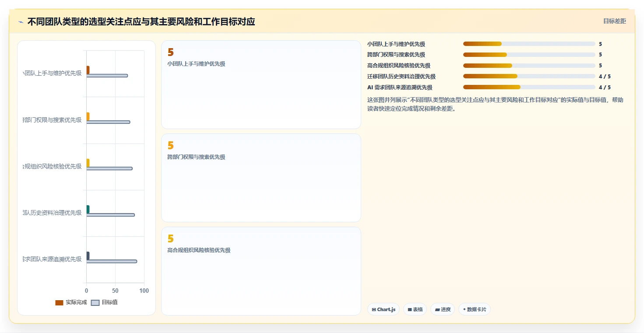Click the x-axis tick label 100
The image size is (644, 333).
(144, 291)
